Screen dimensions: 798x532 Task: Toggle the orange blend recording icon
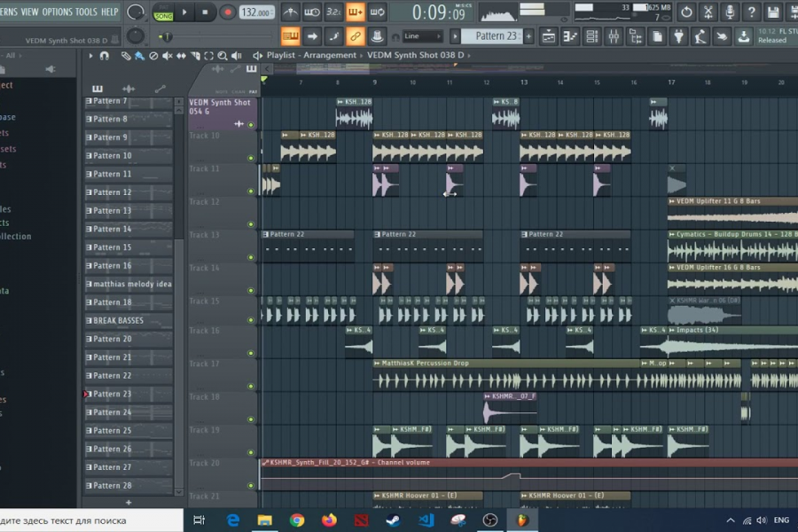pyautogui.click(x=356, y=12)
